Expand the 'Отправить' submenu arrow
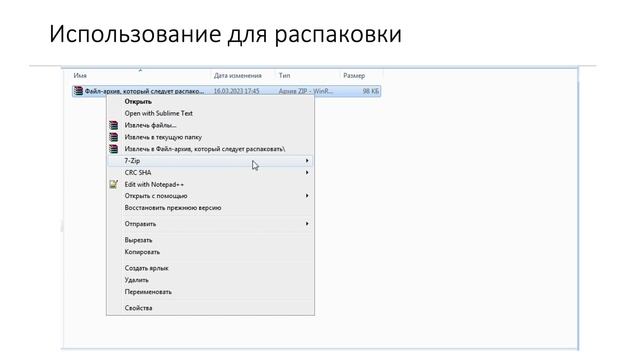 click(x=307, y=224)
